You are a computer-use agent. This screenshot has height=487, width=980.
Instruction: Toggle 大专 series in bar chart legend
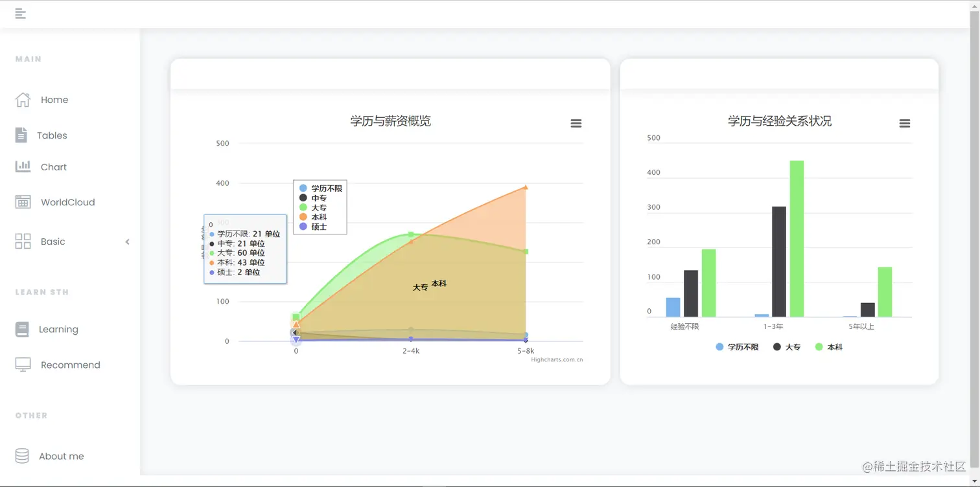(x=787, y=347)
